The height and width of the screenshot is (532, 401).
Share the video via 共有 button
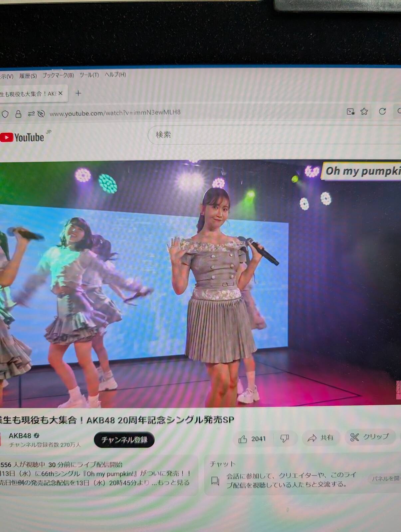coord(320,438)
